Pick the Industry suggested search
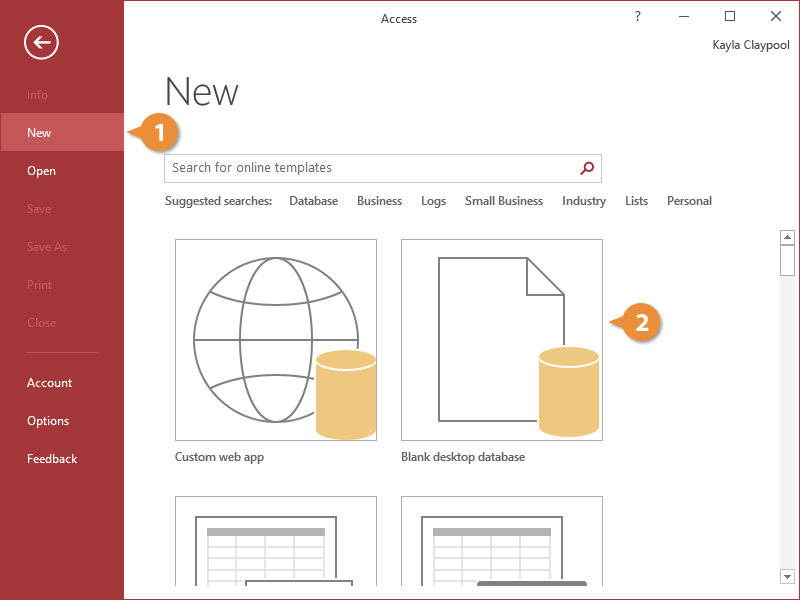 (x=584, y=201)
